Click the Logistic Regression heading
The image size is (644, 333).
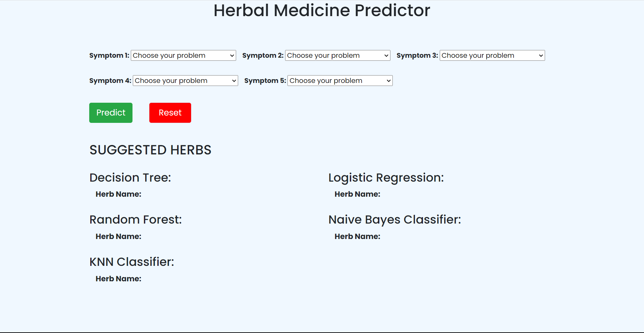click(386, 178)
